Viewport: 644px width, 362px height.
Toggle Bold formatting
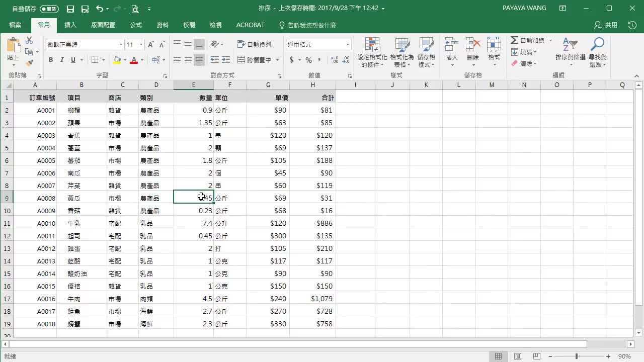point(51,60)
